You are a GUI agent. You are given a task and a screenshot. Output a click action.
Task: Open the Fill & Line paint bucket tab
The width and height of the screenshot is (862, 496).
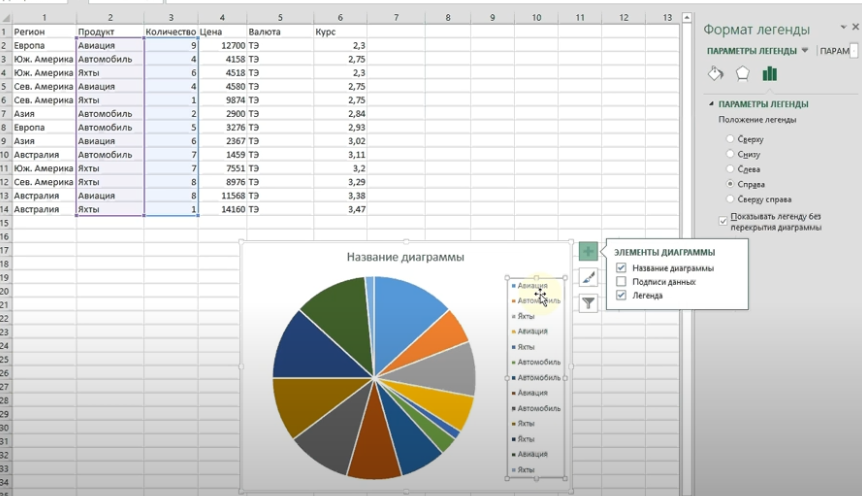point(715,74)
